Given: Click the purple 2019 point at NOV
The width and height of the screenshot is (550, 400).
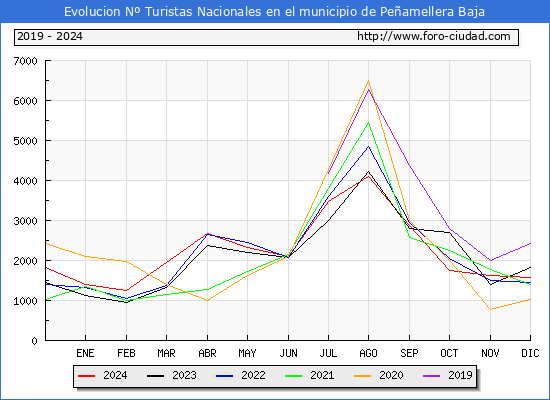Looking at the screenshot, I should [x=490, y=261].
